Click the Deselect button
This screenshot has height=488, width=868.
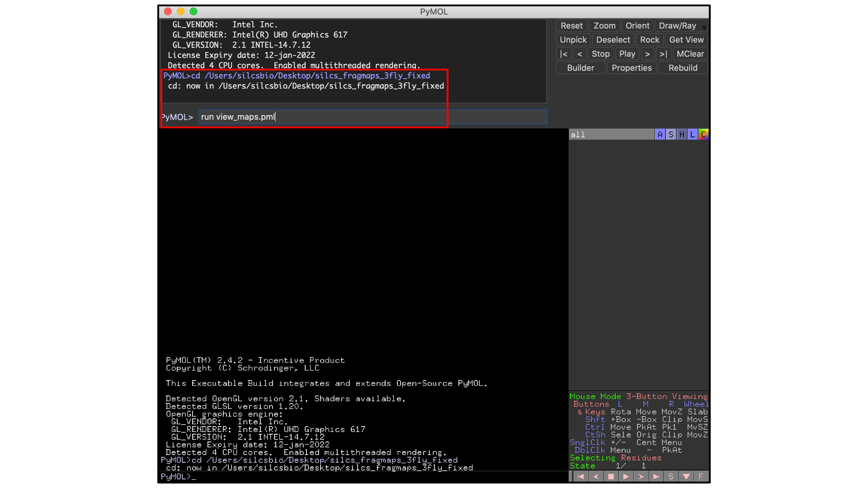(613, 40)
